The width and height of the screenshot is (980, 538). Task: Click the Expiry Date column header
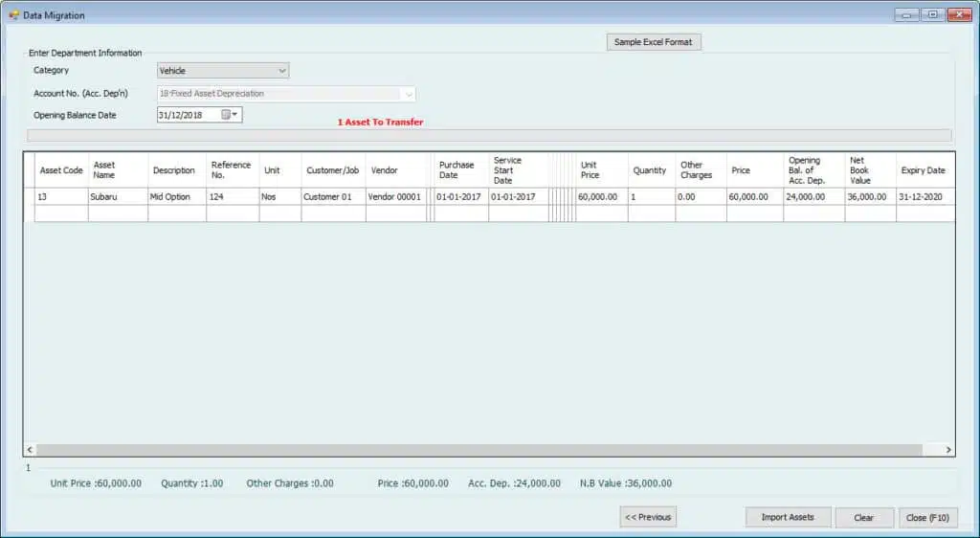[x=923, y=170]
